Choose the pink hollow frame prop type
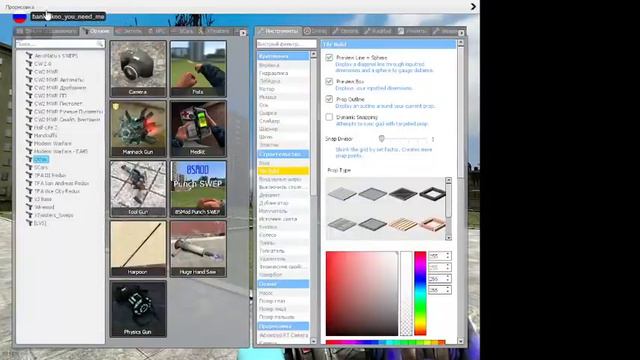640x360 pixels. (x=433, y=224)
